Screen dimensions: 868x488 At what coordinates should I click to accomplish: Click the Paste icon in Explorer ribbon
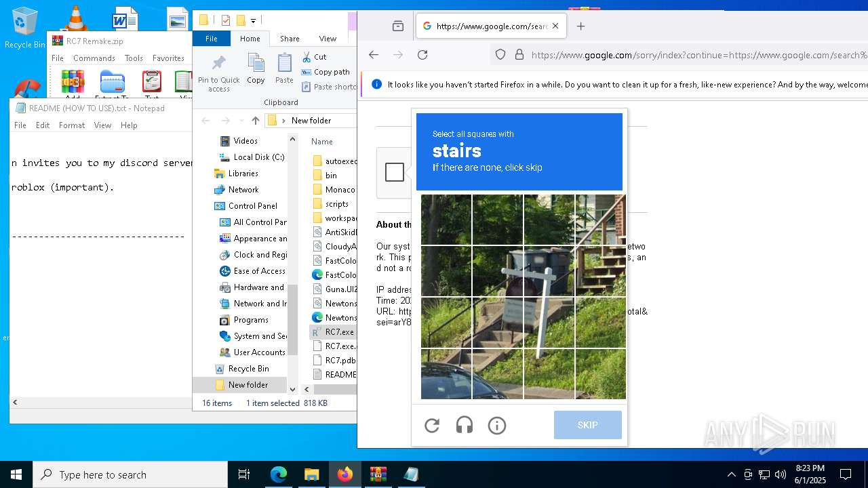[284, 69]
